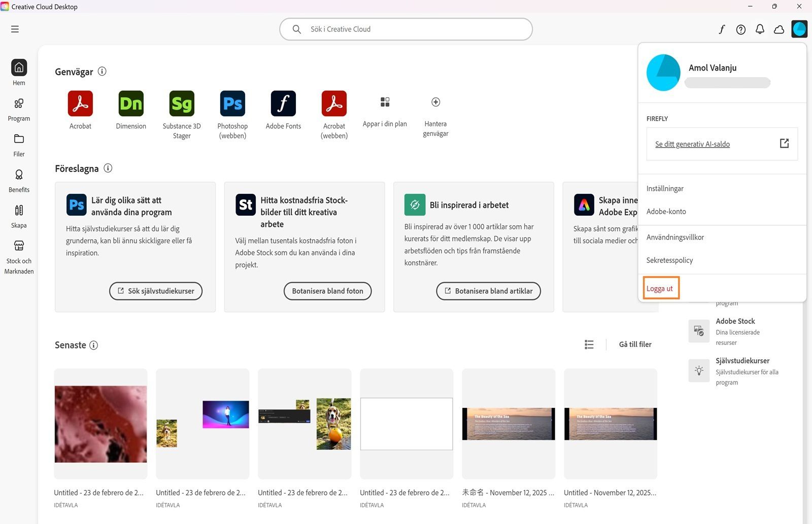Click Hitta kostnadsfria Stock-bilder card title
This screenshot has width=812, height=524.
pyautogui.click(x=304, y=212)
